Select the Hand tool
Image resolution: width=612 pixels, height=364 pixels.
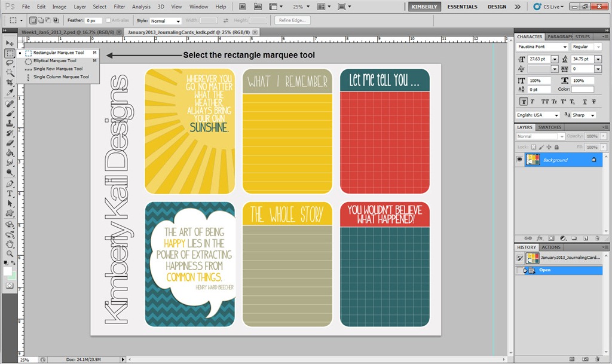10,244
